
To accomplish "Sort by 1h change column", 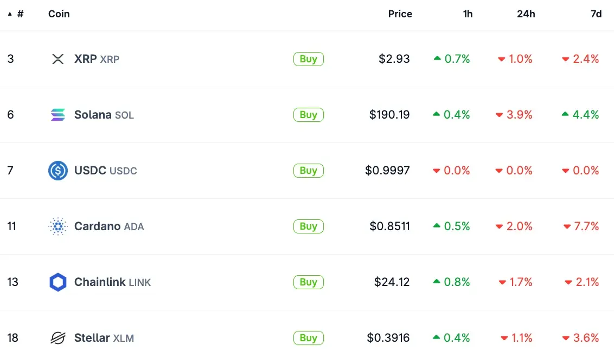I will tap(468, 14).
